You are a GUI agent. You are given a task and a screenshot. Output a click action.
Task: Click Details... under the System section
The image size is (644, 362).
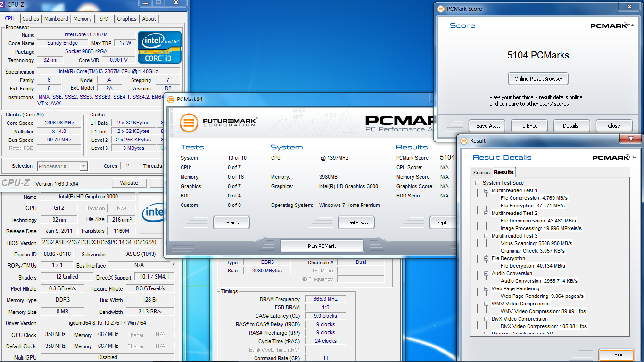(356, 222)
